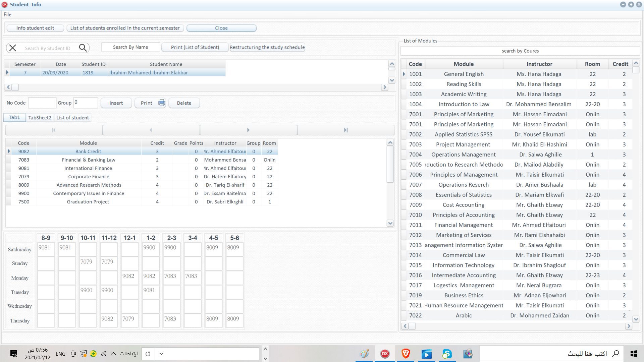Click the Windows taskbar search box
644x362 pixels.
point(551,354)
